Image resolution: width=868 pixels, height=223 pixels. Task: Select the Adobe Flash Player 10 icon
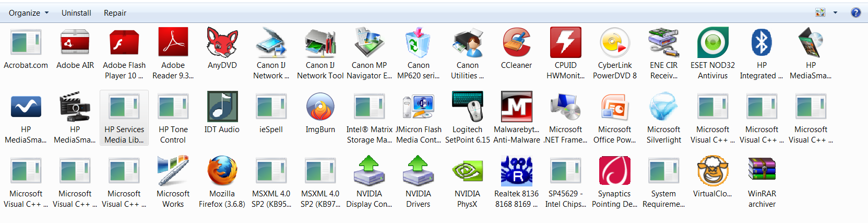[x=124, y=43]
